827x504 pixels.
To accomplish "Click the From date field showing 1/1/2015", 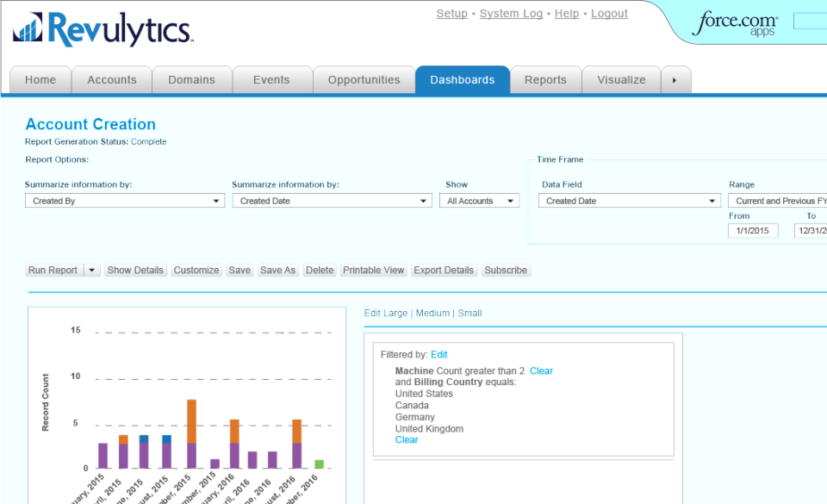I will pos(754,230).
